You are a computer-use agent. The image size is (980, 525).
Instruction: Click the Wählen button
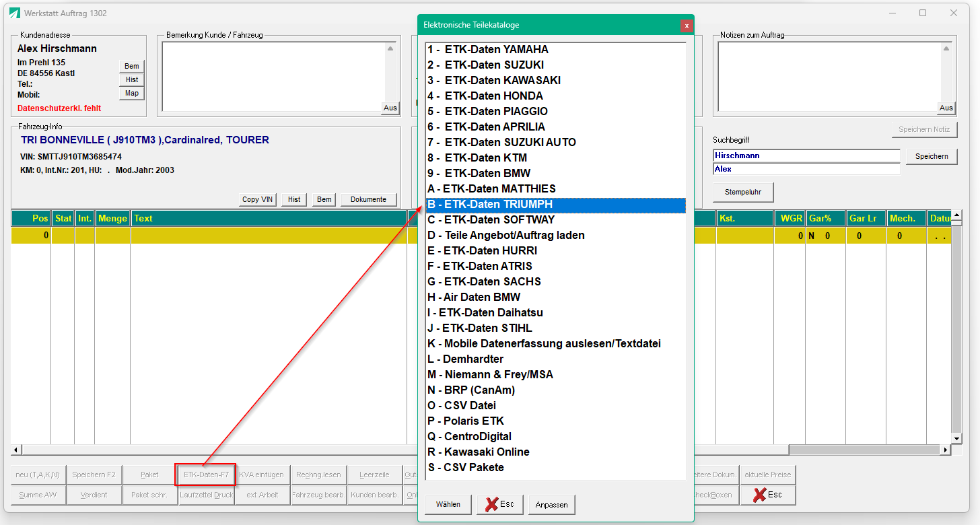click(448, 505)
